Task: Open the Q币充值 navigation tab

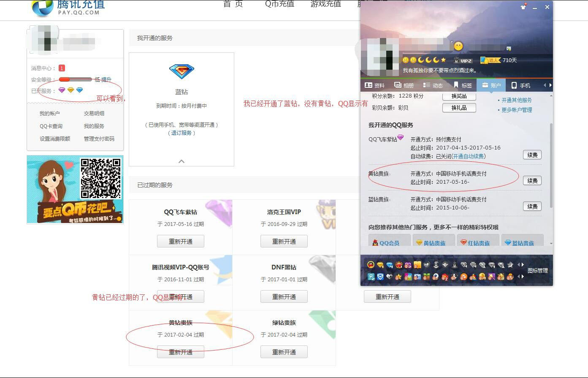Action: [x=279, y=4]
